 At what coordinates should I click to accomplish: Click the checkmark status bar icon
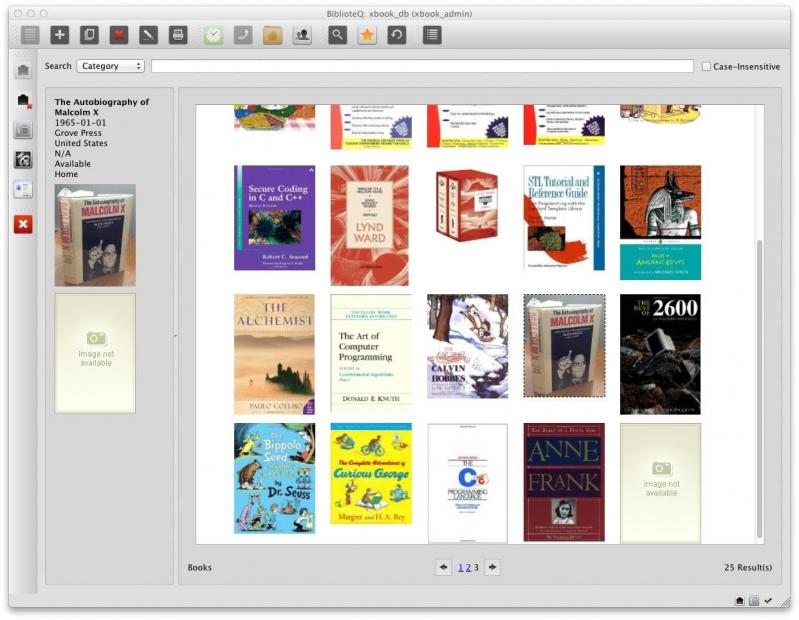point(768,601)
